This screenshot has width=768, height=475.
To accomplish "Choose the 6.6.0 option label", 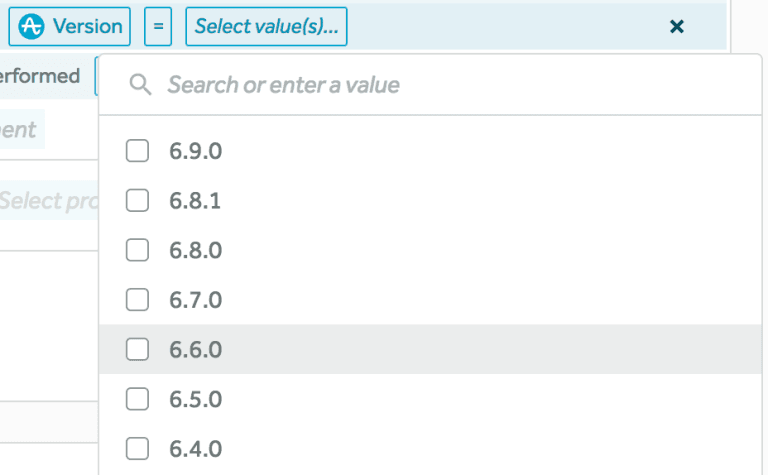I will [195, 350].
